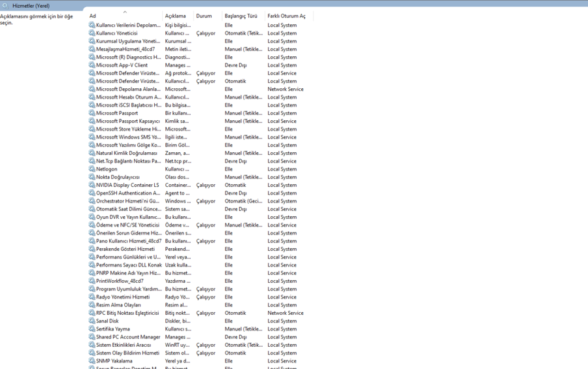The width and height of the screenshot is (588, 369).
Task: Select Önerilen Sorun Giderme Hizmeti row
Action: coord(201,233)
